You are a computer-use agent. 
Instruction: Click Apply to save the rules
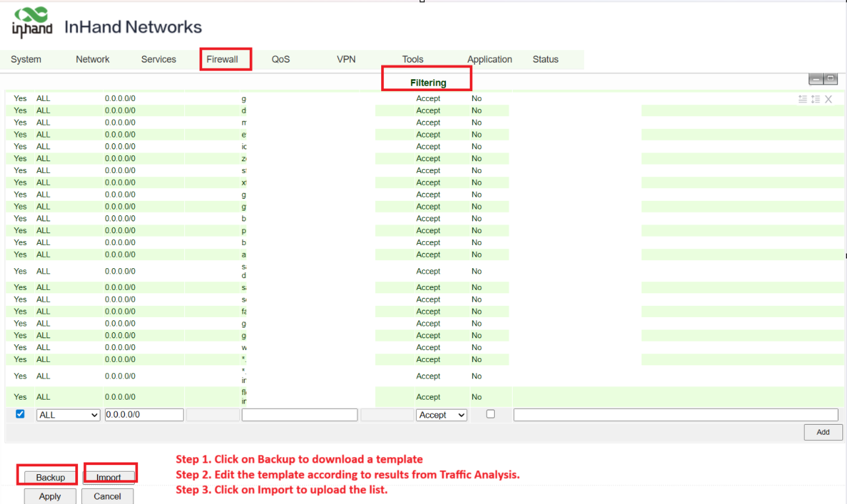point(50,496)
